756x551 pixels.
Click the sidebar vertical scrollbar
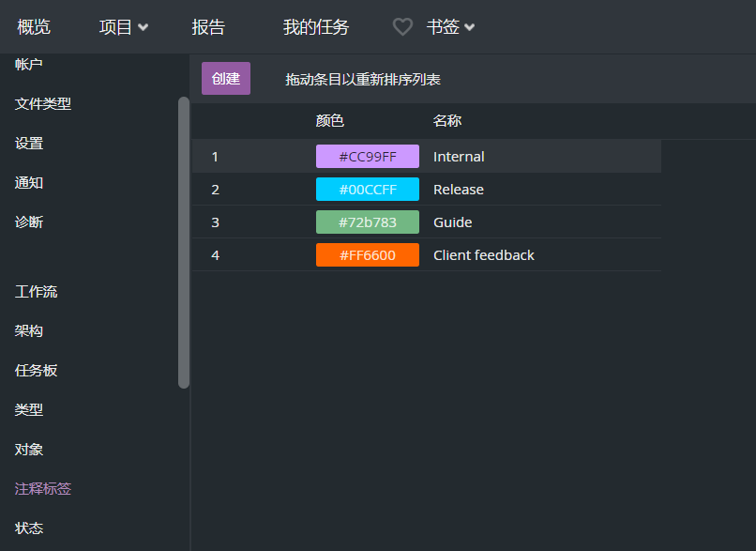[x=184, y=242]
